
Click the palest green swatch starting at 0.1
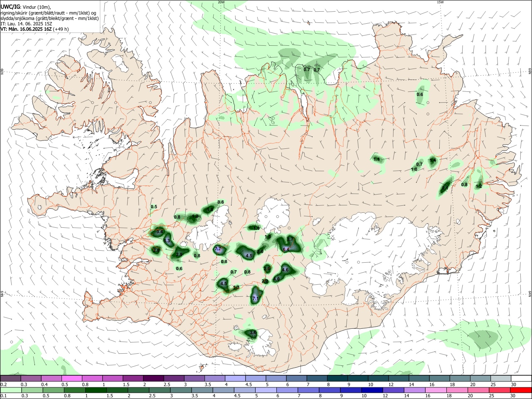click(x=10, y=390)
